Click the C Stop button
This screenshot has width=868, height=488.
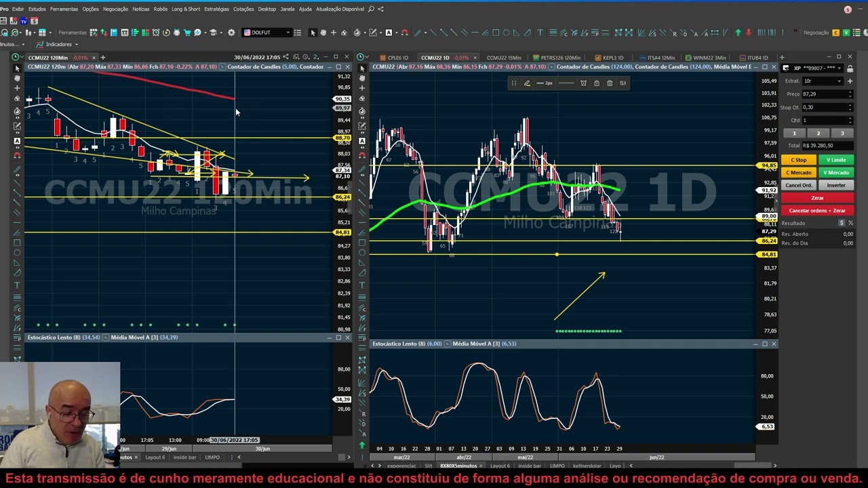[799, 160]
